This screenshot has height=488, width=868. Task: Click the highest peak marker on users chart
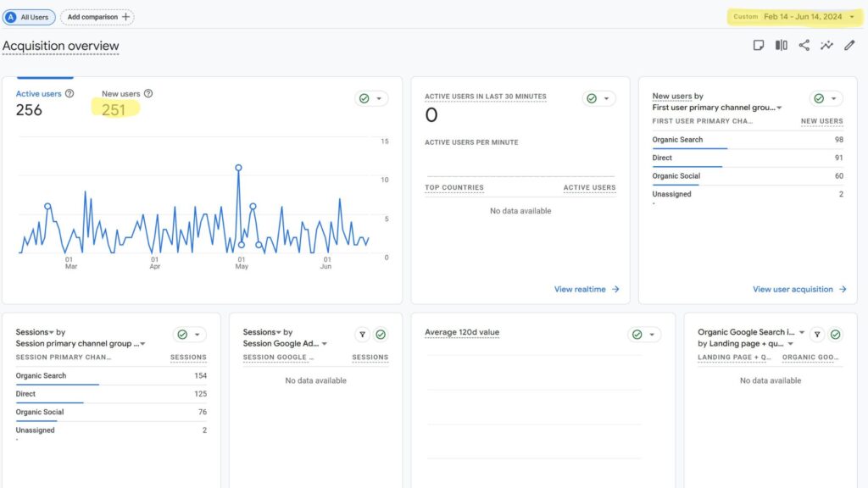pos(238,168)
